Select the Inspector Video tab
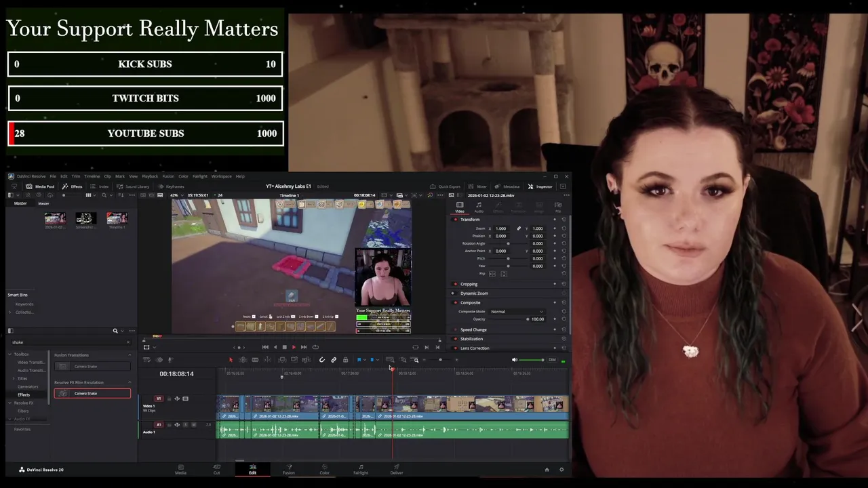This screenshot has width=868, height=488. coord(459,207)
